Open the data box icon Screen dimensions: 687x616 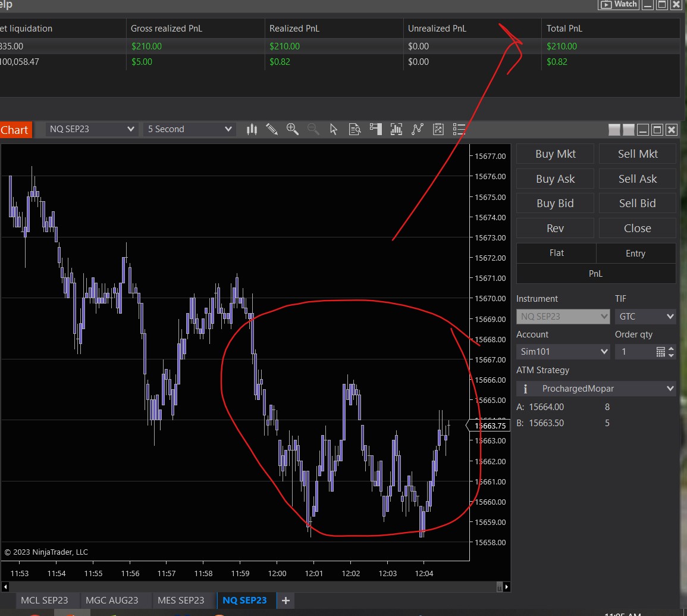pyautogui.click(x=355, y=129)
